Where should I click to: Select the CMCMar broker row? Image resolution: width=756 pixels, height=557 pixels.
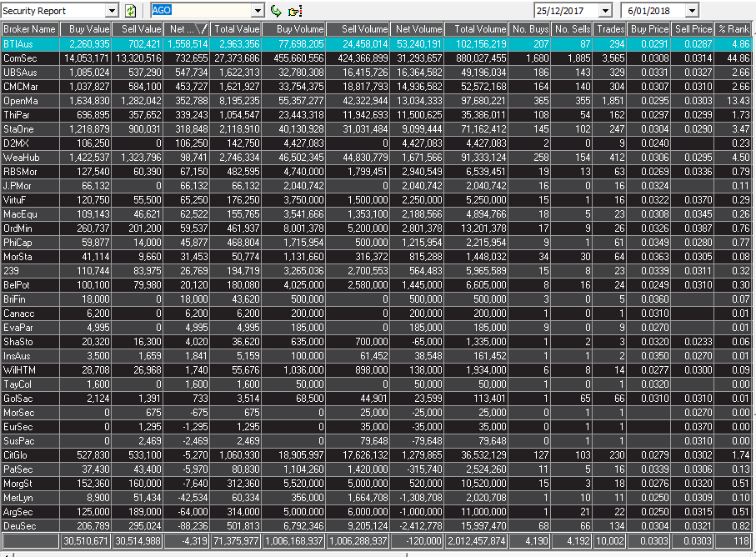(377, 87)
